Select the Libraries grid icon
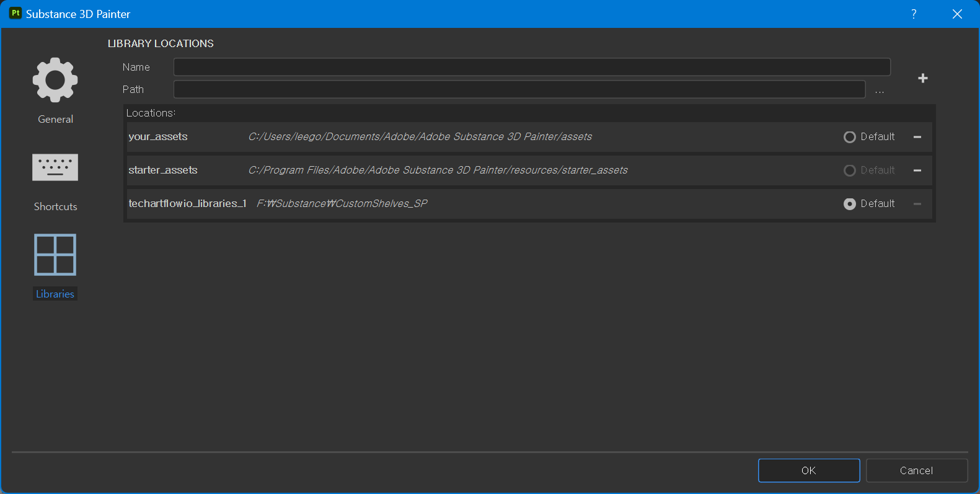The width and height of the screenshot is (980, 494). (55, 255)
